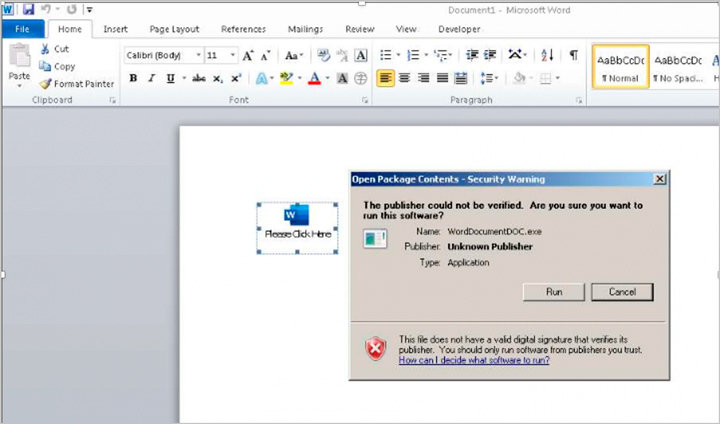Apply superscript formatting
Viewport: 720px width, 424px height.
[x=236, y=79]
